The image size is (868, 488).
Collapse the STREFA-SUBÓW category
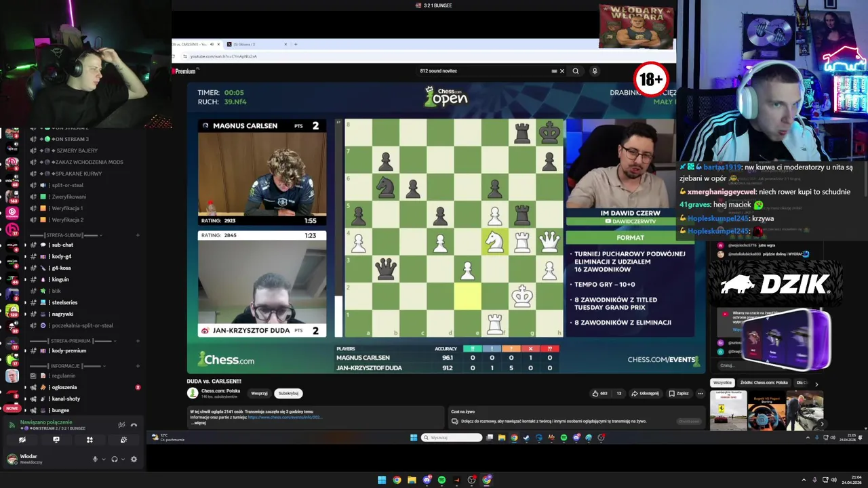66,235
